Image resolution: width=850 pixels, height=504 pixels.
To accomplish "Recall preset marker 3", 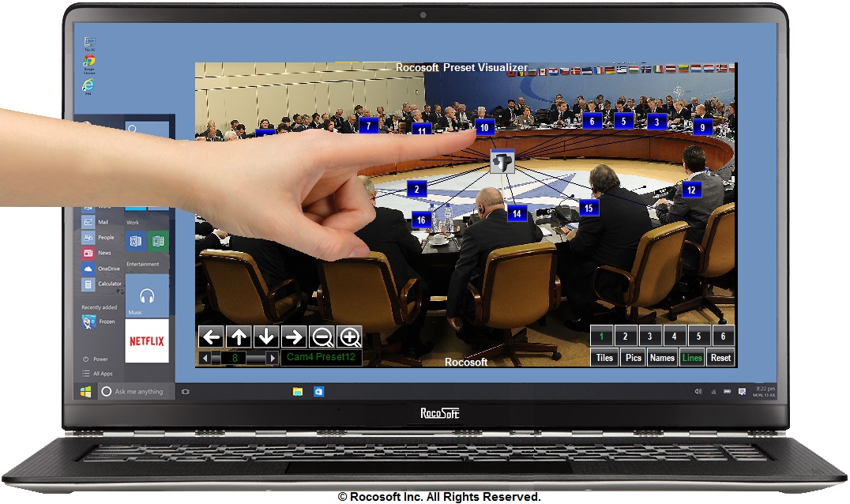I will 657,122.
